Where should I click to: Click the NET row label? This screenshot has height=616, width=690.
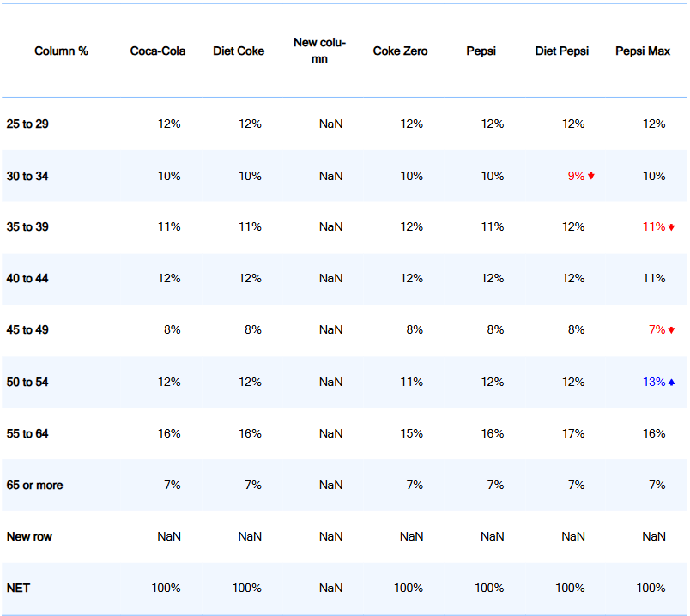pos(19,588)
